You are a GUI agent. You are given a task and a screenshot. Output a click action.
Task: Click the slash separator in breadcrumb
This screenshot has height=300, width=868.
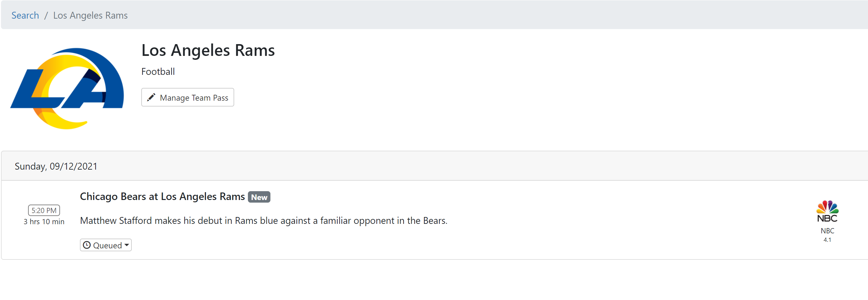tap(46, 16)
